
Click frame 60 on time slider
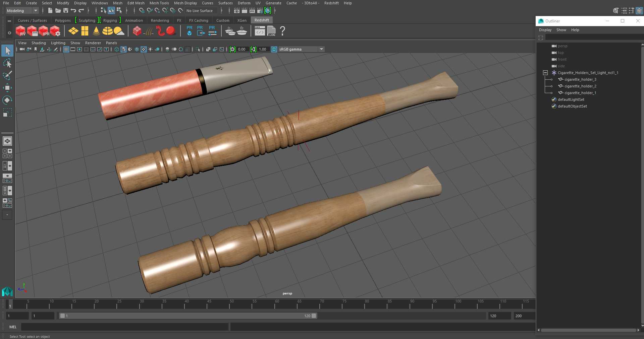277,304
